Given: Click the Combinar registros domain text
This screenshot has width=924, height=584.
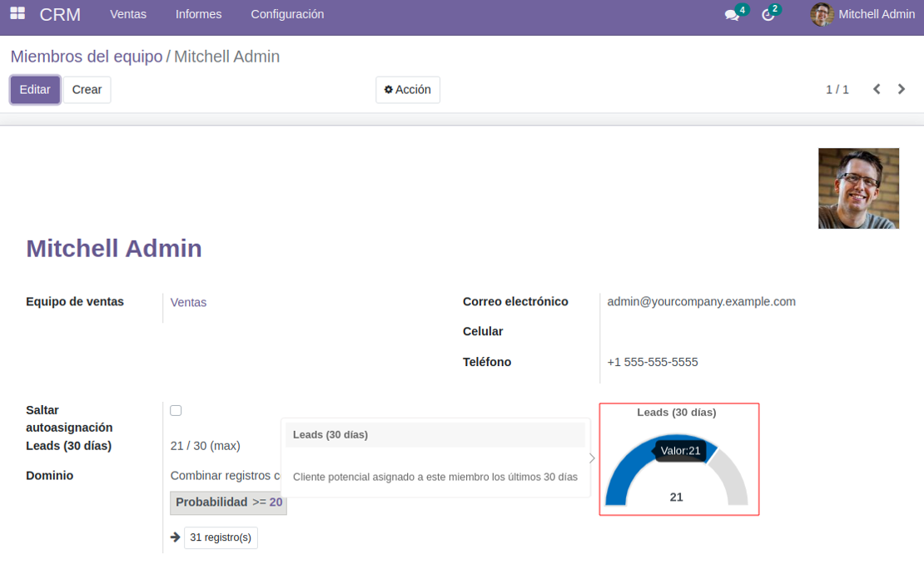Looking at the screenshot, I should [225, 476].
